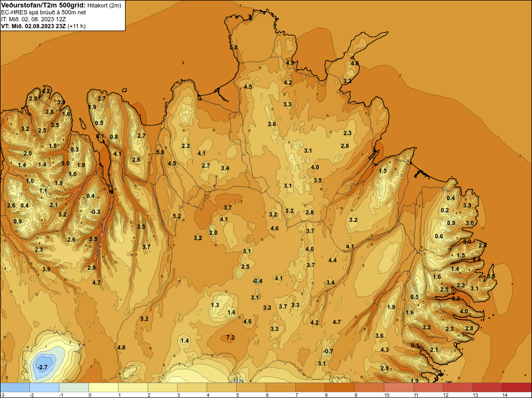Click the 0.8 temperature value

point(114,137)
